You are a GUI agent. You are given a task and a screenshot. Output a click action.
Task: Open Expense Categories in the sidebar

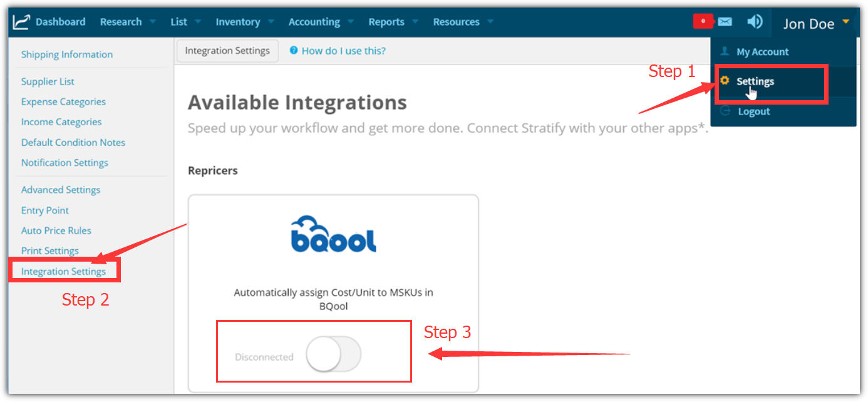pyautogui.click(x=63, y=101)
